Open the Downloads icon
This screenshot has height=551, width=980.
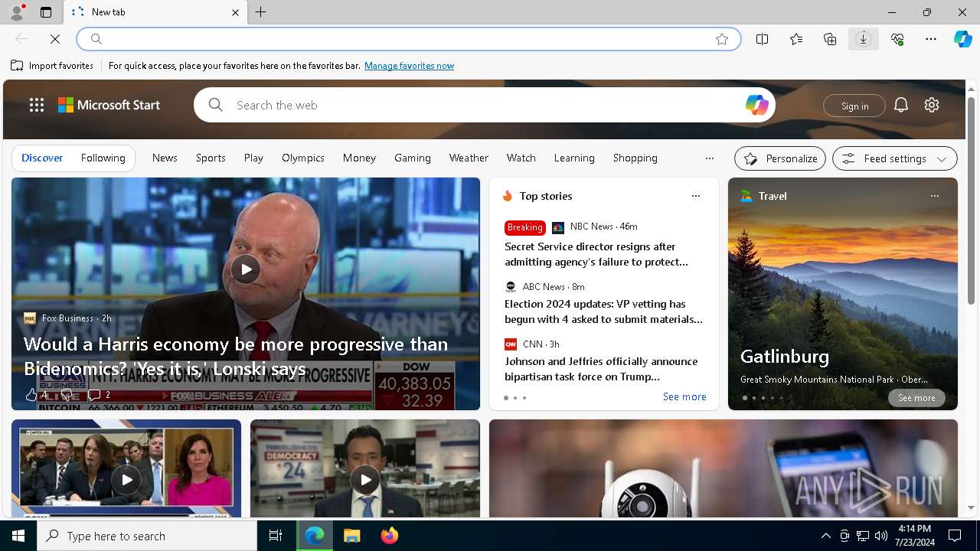(x=864, y=39)
